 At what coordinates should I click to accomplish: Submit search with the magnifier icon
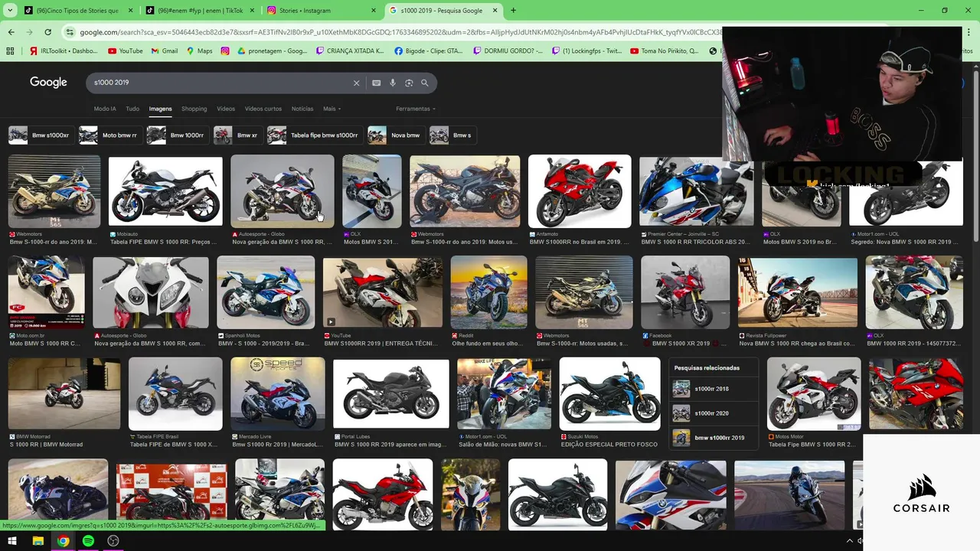[425, 83]
